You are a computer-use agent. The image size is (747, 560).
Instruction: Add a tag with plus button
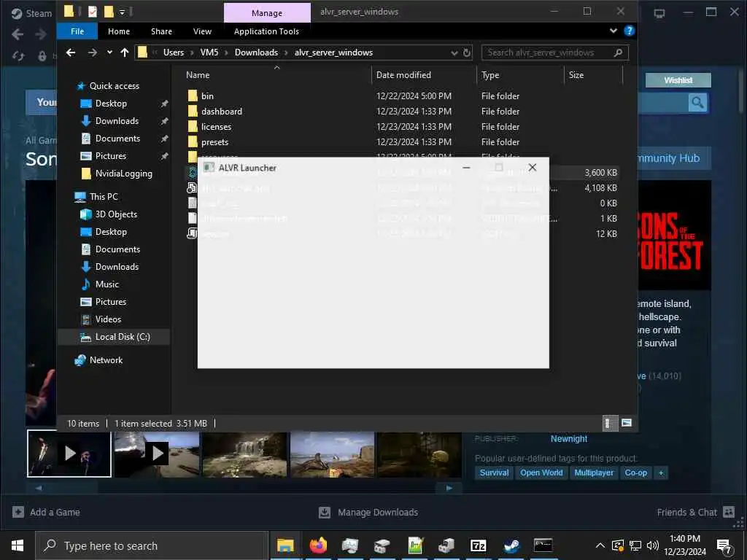661,472
